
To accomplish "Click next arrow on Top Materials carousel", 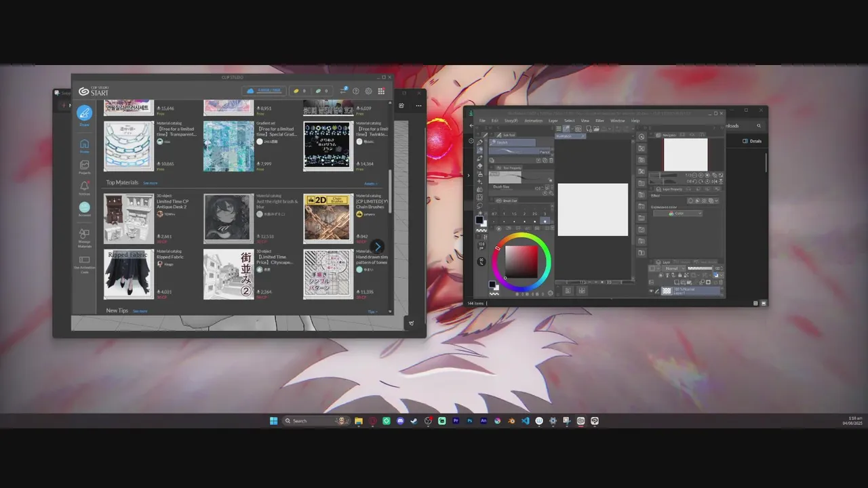I will pyautogui.click(x=378, y=247).
